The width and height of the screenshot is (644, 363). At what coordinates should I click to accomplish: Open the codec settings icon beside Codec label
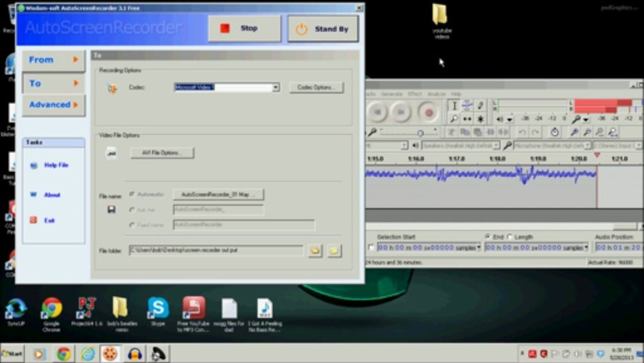tap(112, 88)
